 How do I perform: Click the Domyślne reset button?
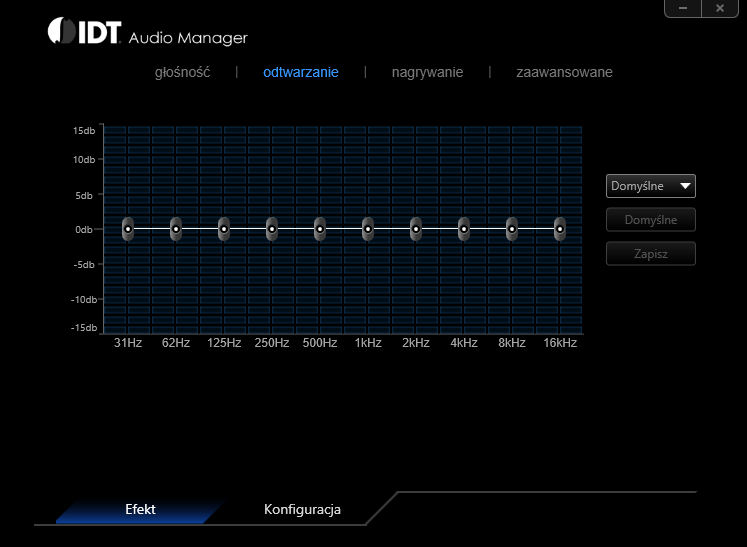pyautogui.click(x=650, y=220)
